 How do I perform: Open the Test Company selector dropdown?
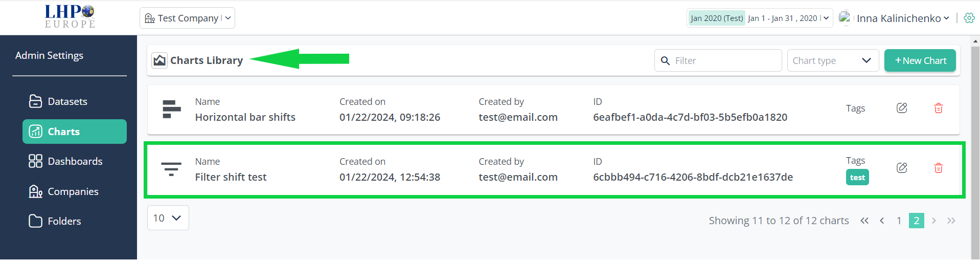(187, 18)
